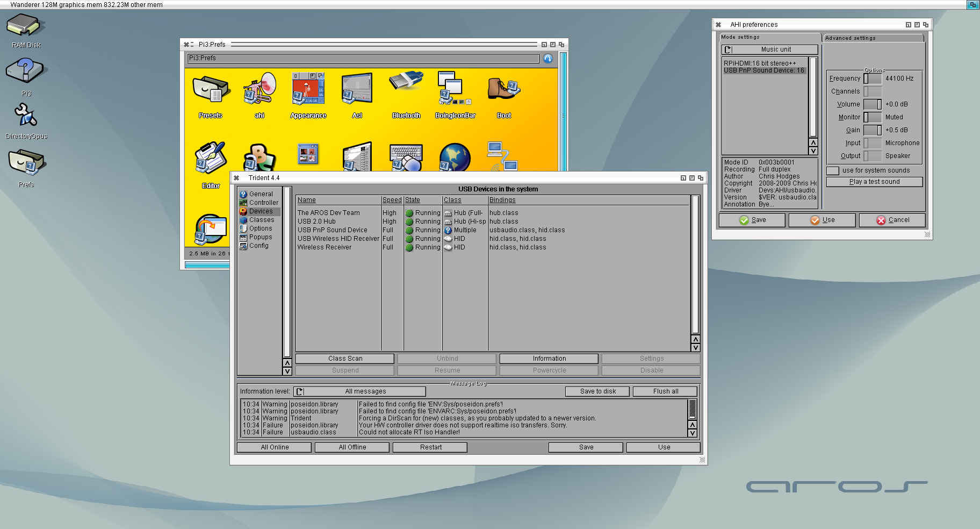Open the BoingIconBar prefs icon

click(455, 94)
